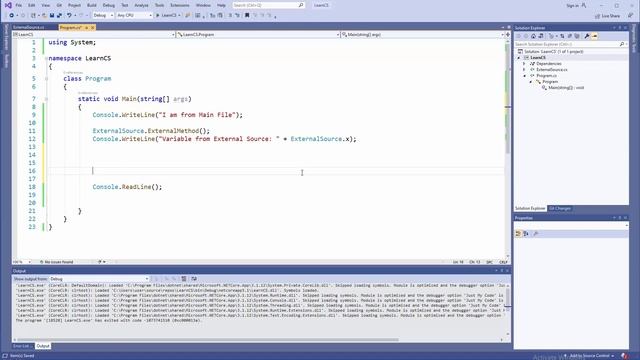Click the No issues found indicator

[57, 262]
